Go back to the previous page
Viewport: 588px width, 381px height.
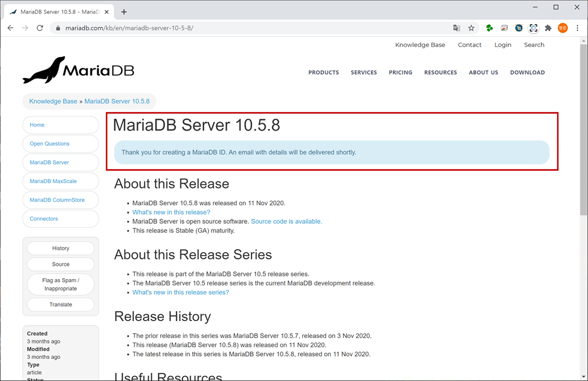point(11,28)
